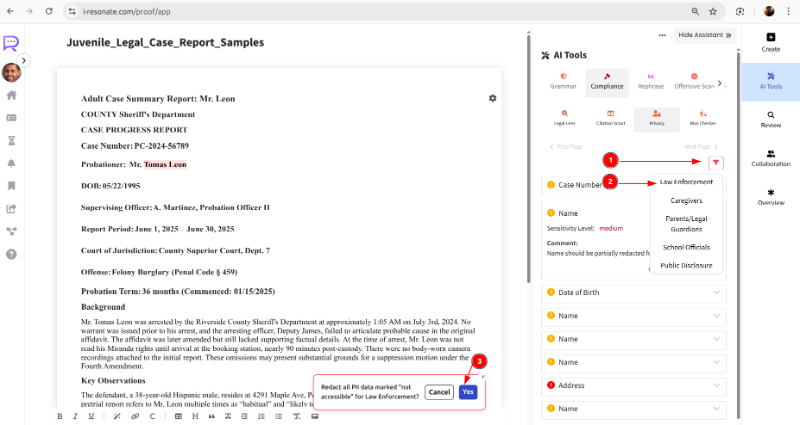Click the home icon in left sidebar
The image size is (800, 425).
(12, 96)
